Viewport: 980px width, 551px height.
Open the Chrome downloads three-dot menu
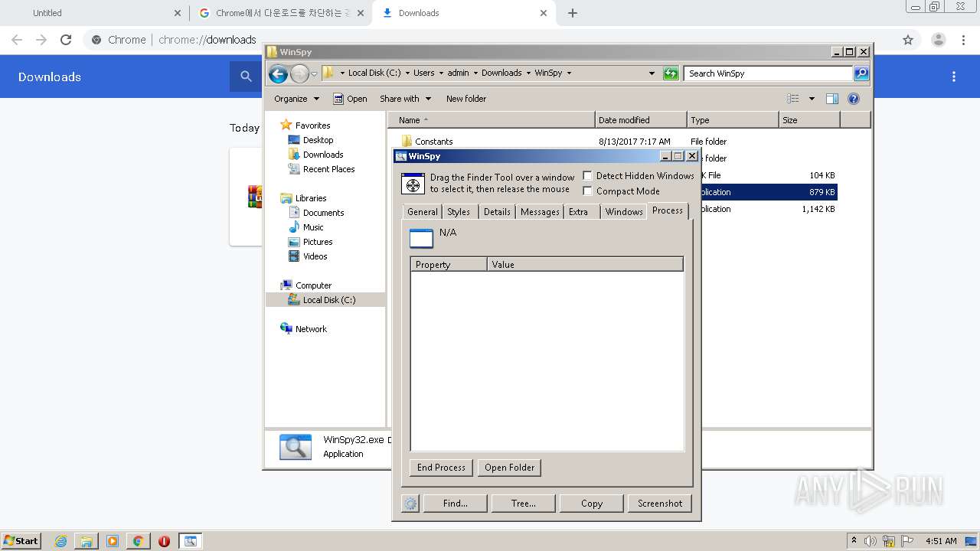click(954, 77)
